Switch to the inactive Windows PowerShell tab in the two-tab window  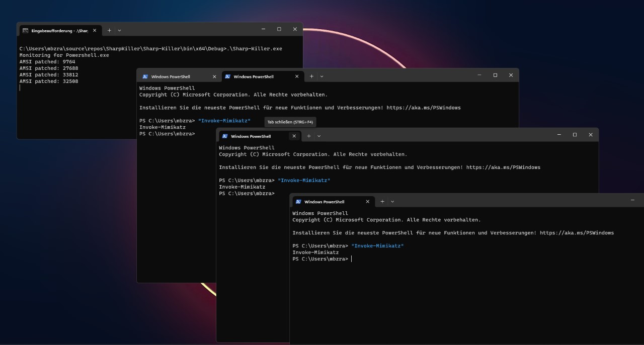[x=180, y=76]
